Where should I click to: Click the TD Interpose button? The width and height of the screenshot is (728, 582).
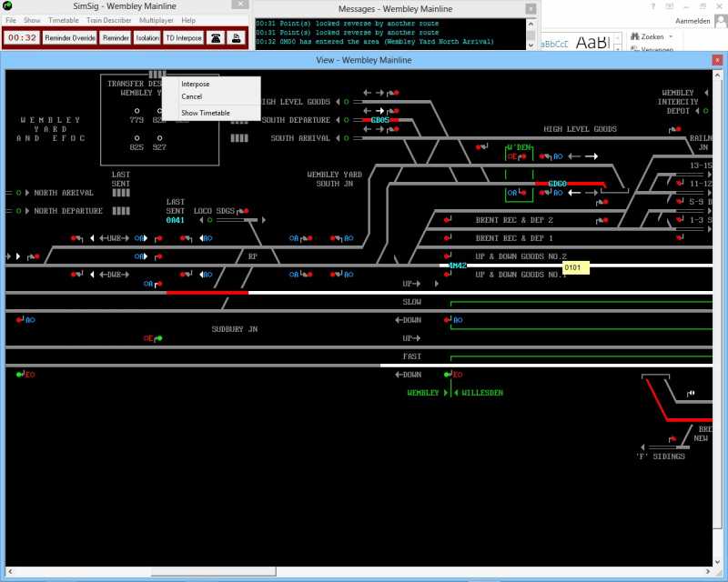click(184, 38)
